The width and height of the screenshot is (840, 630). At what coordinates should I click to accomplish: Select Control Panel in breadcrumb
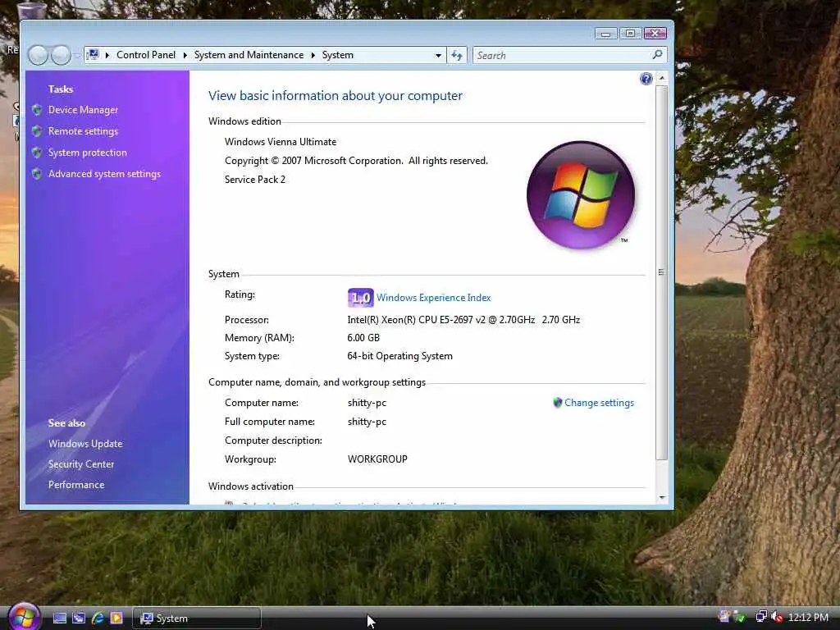(146, 55)
